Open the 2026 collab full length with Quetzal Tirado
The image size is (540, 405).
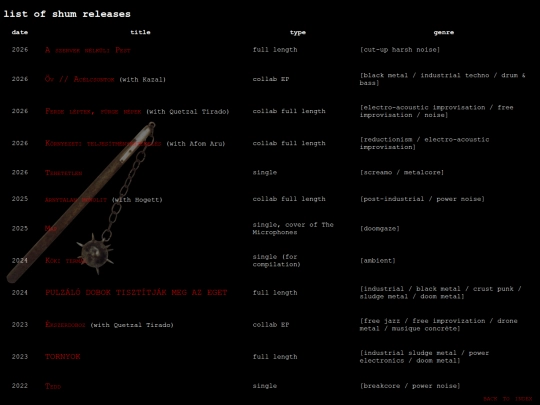(x=93, y=111)
